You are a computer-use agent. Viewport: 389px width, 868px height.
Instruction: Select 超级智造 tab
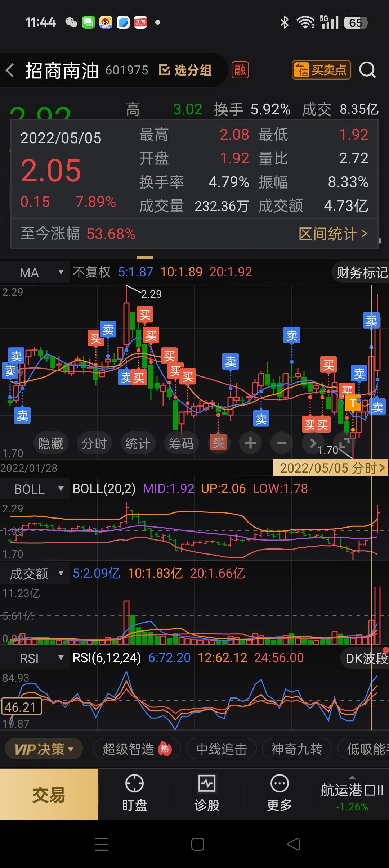[x=137, y=749]
